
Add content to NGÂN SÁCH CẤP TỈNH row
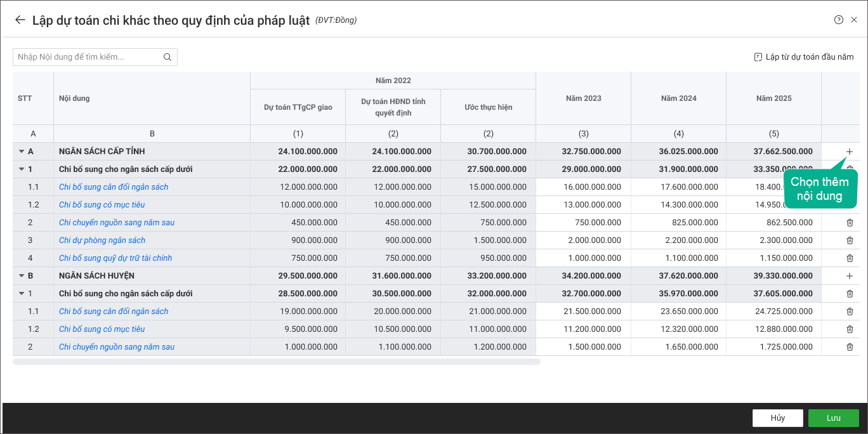point(850,152)
